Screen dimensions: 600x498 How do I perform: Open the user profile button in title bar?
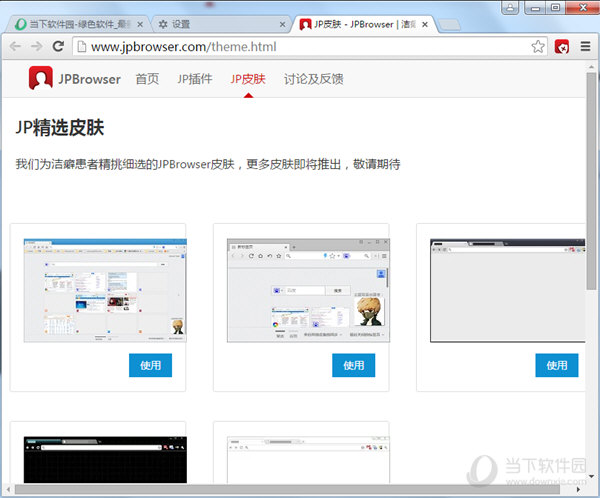pos(510,7)
